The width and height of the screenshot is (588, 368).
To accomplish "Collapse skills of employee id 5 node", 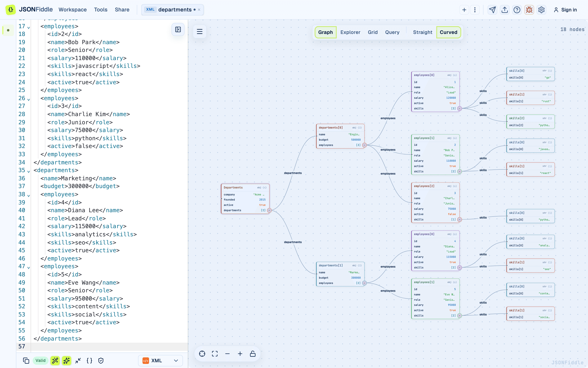I will coord(459,316).
